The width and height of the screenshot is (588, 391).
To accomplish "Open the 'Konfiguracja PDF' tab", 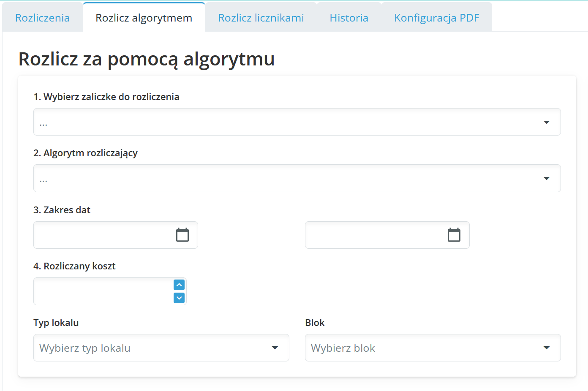I will point(436,18).
